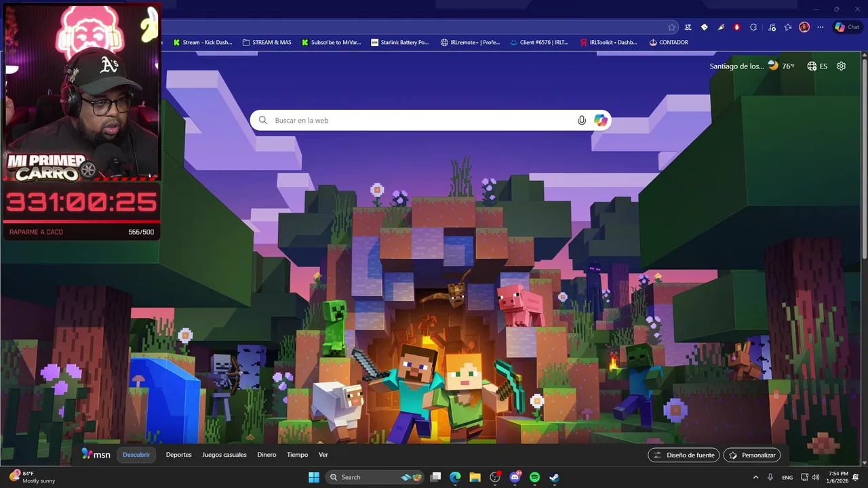Open the Favorites list icon
This screenshot has height=488, width=868.
tap(788, 27)
